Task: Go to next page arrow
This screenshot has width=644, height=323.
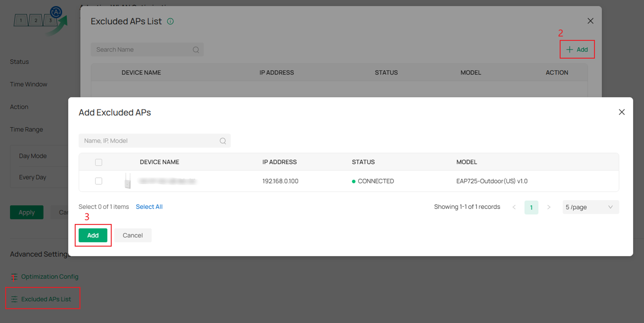Action: pos(549,207)
